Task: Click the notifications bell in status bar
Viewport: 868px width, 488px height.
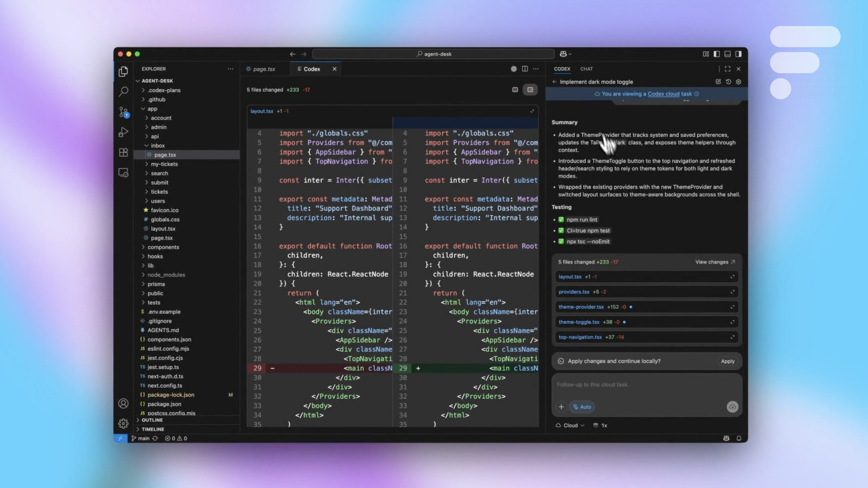Action: [x=738, y=438]
